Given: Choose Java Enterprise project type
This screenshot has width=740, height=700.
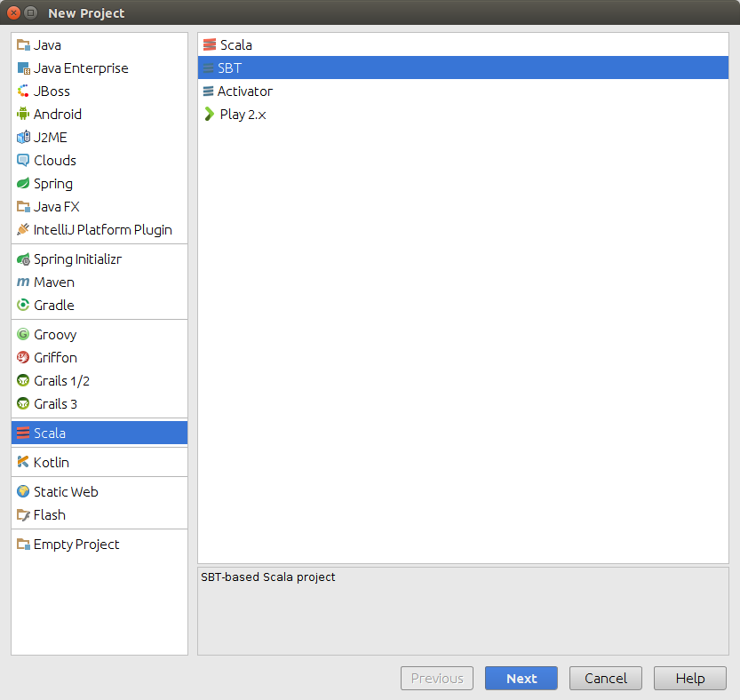Looking at the screenshot, I should [x=80, y=68].
